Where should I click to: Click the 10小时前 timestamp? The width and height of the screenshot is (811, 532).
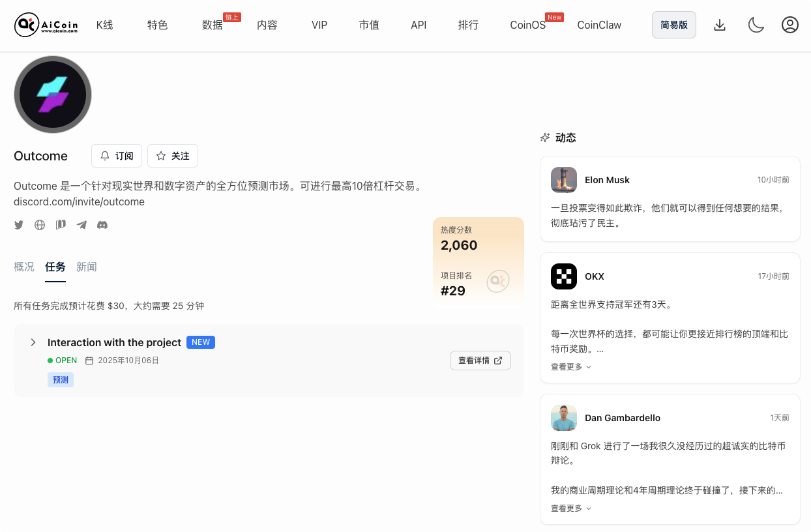pyautogui.click(x=773, y=180)
